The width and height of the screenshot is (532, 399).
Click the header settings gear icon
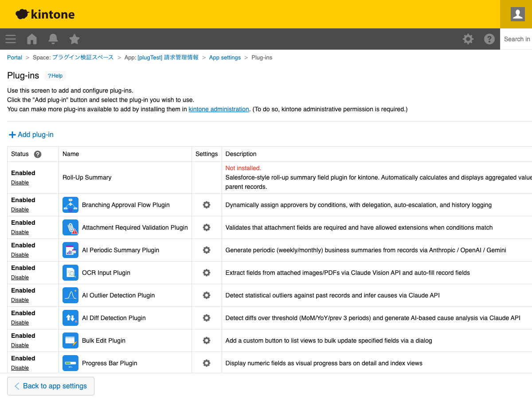pos(468,39)
